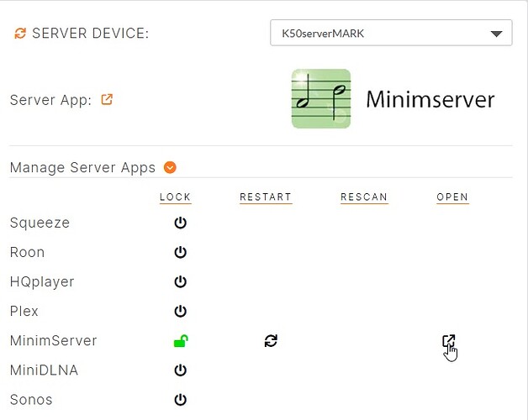Open the Server App external link icon
The image size is (528, 420).
pos(107,99)
